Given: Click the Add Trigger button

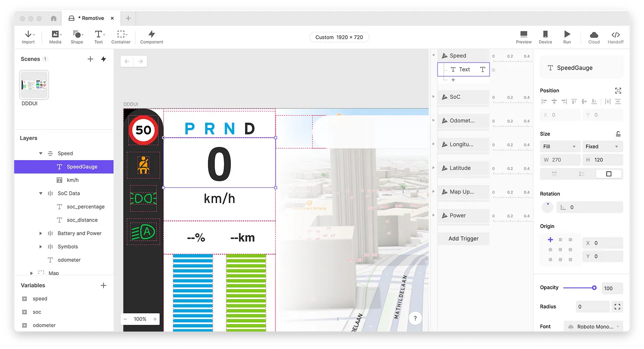Looking at the screenshot, I should point(464,238).
